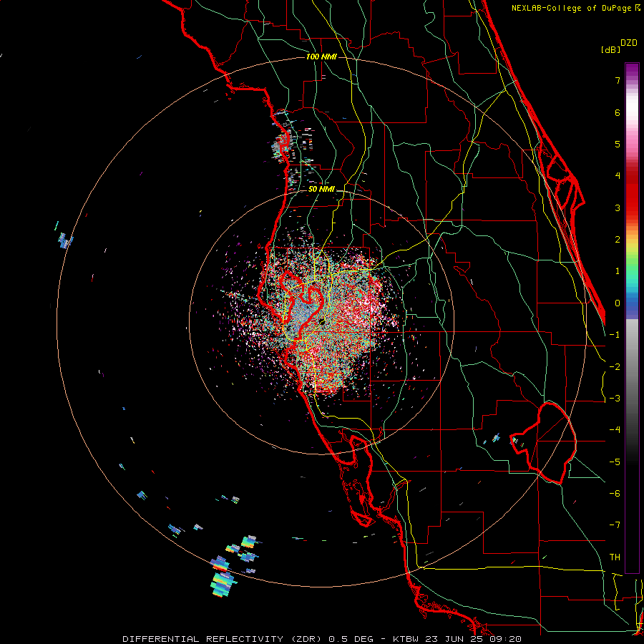Click the -5 dB tick label on scale

615,462
